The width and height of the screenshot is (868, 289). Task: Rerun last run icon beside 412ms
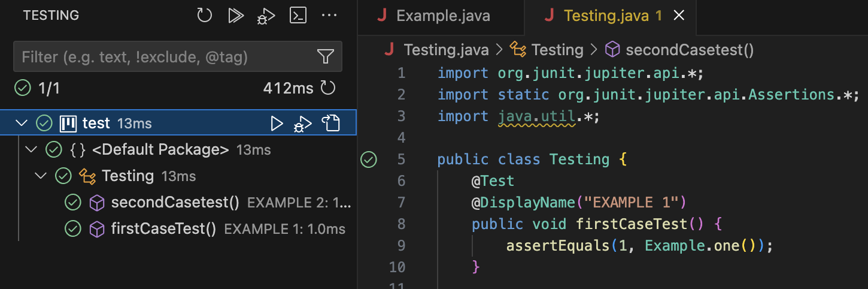point(328,89)
